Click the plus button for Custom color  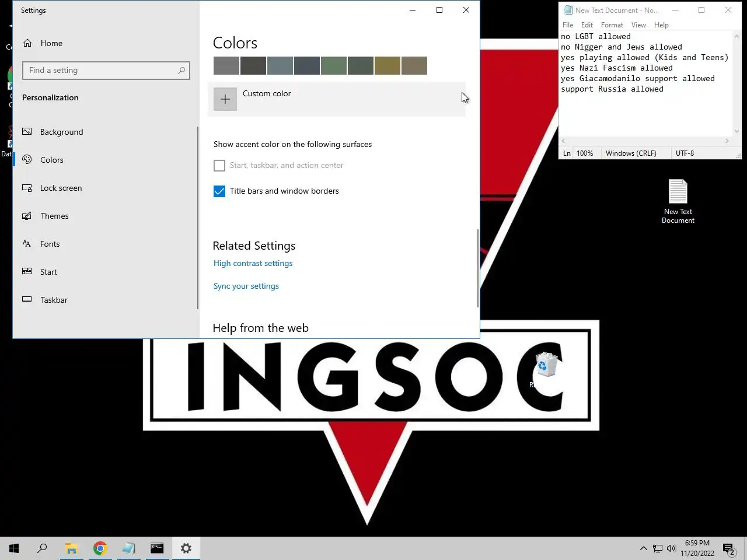pyautogui.click(x=225, y=99)
